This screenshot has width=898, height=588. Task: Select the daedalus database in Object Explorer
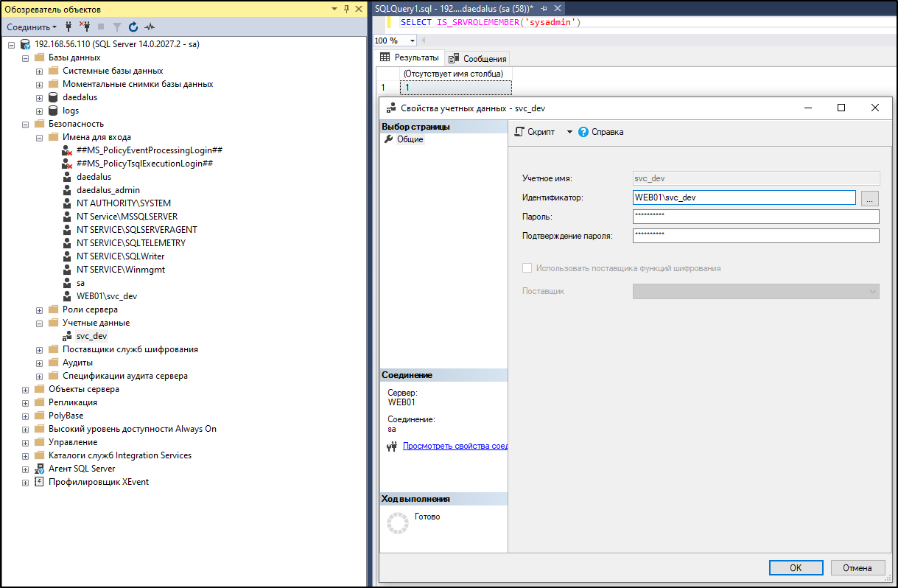pos(80,97)
